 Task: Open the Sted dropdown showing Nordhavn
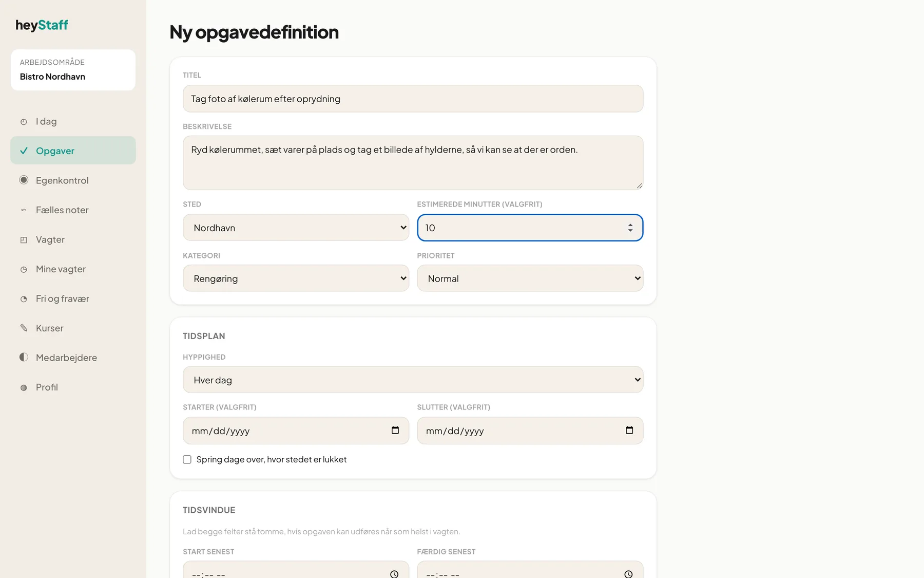pos(296,228)
